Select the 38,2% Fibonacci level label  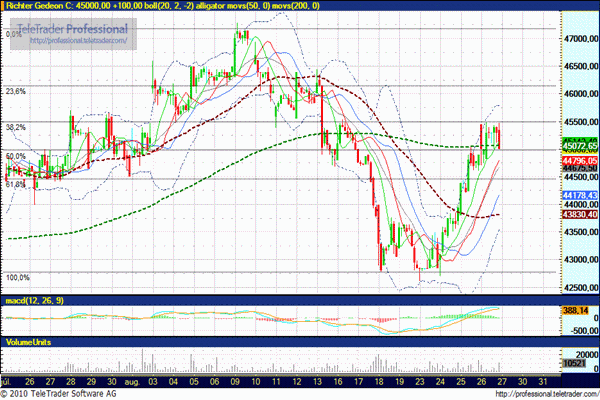pos(15,127)
